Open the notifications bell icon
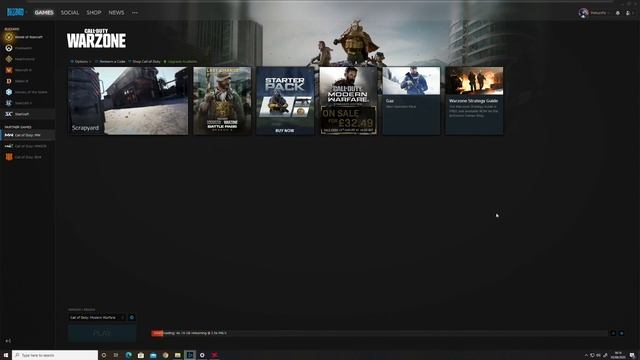The height and width of the screenshot is (360, 640). pos(618,13)
